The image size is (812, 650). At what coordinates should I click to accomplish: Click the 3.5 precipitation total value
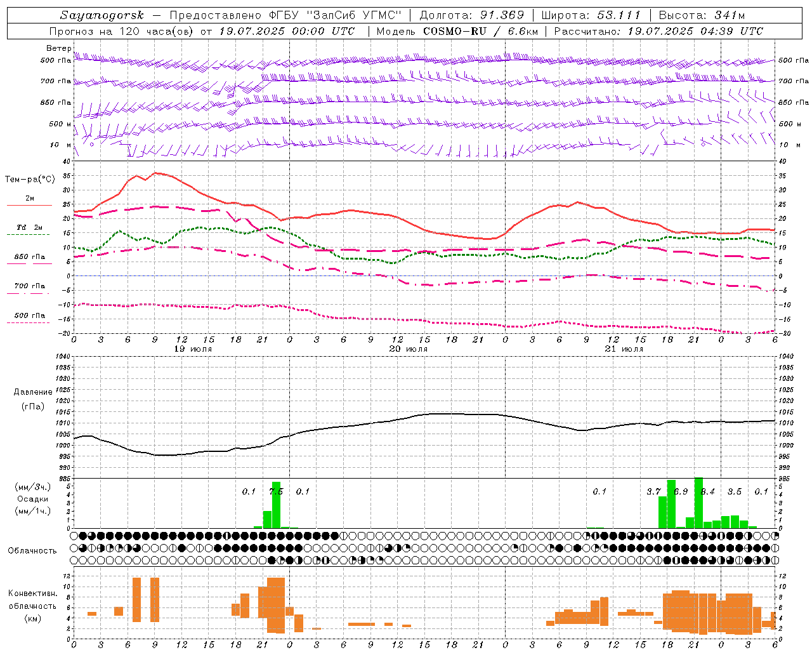[x=735, y=492]
